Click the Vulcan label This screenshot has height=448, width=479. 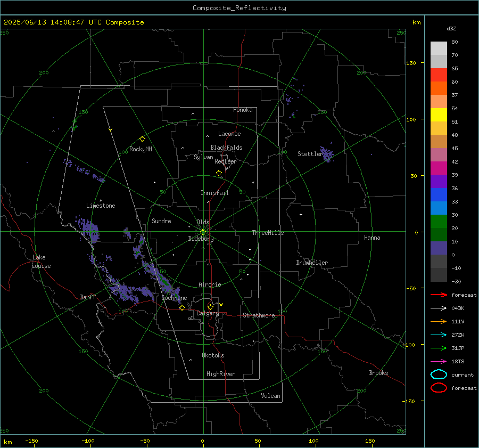click(271, 396)
